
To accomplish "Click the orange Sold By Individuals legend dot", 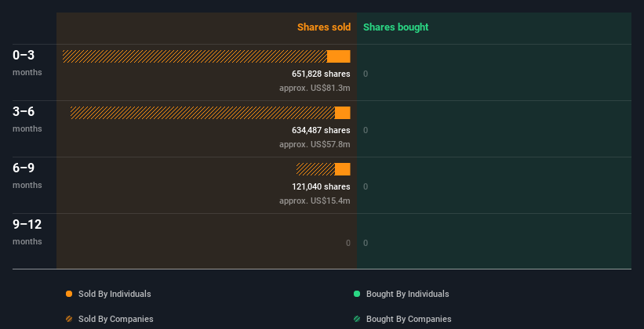I will (x=69, y=294).
